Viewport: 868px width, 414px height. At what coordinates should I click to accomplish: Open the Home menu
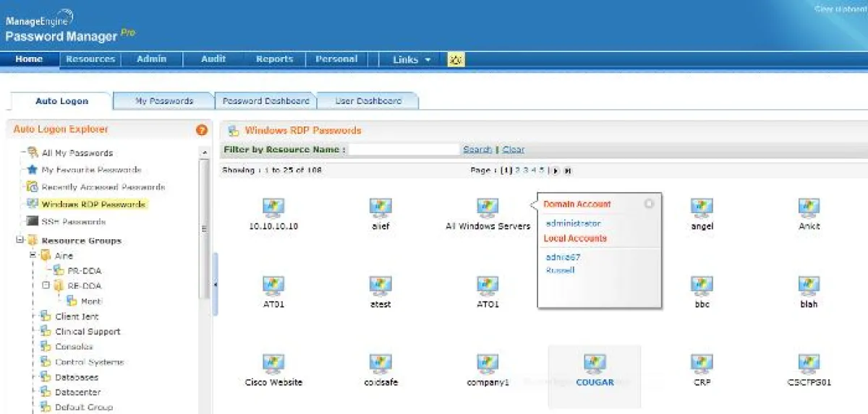[29, 59]
